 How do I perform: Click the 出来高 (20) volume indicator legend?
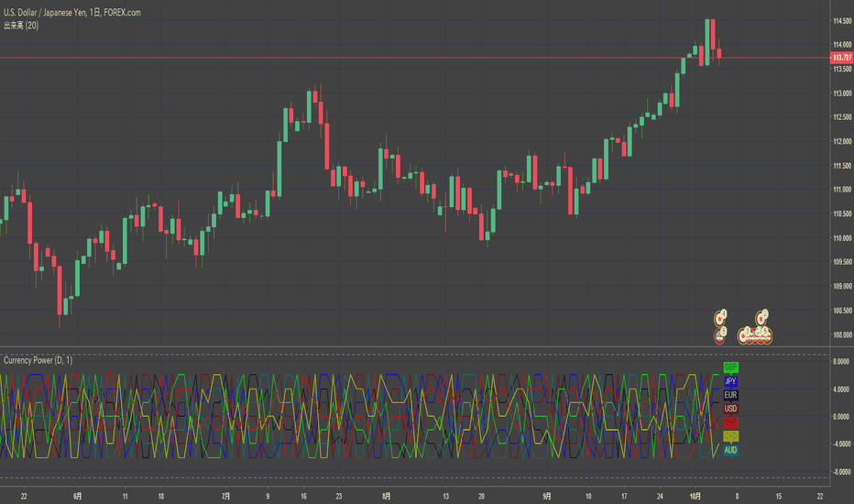click(x=21, y=25)
